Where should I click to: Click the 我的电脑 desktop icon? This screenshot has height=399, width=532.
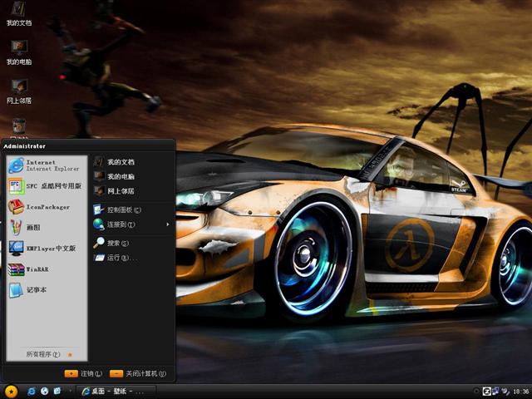[18, 50]
